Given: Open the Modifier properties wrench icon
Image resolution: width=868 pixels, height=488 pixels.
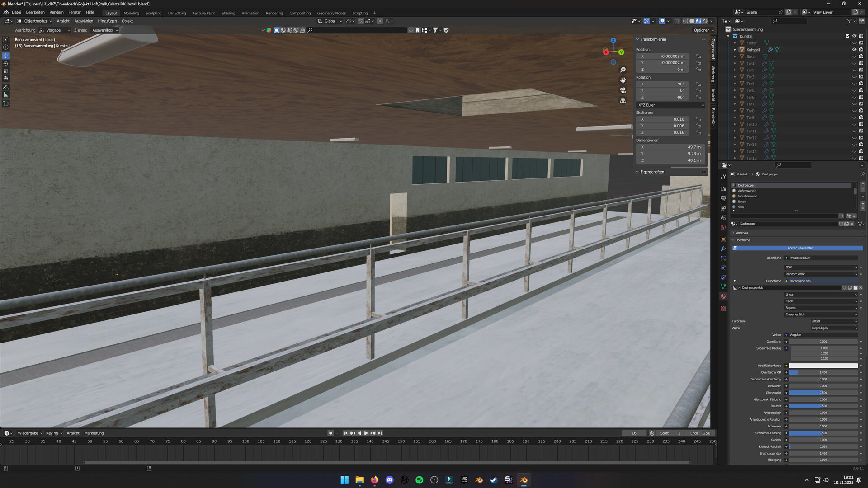Looking at the screenshot, I should [x=723, y=249].
